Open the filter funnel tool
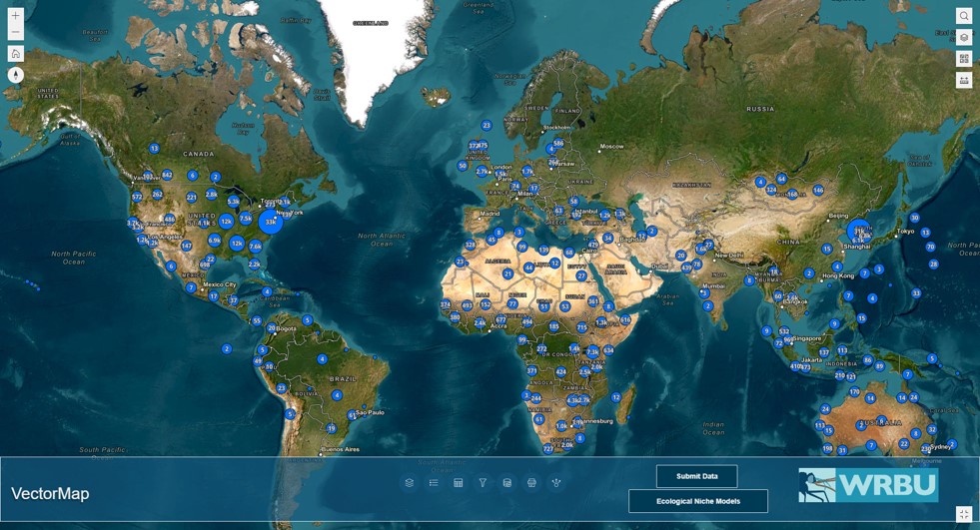The width and height of the screenshot is (980, 530). [x=483, y=482]
